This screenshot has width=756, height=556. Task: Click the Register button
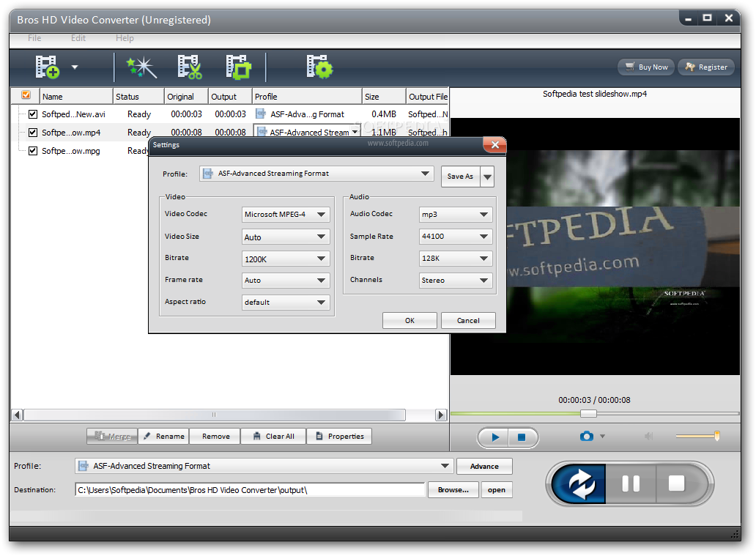tap(706, 67)
